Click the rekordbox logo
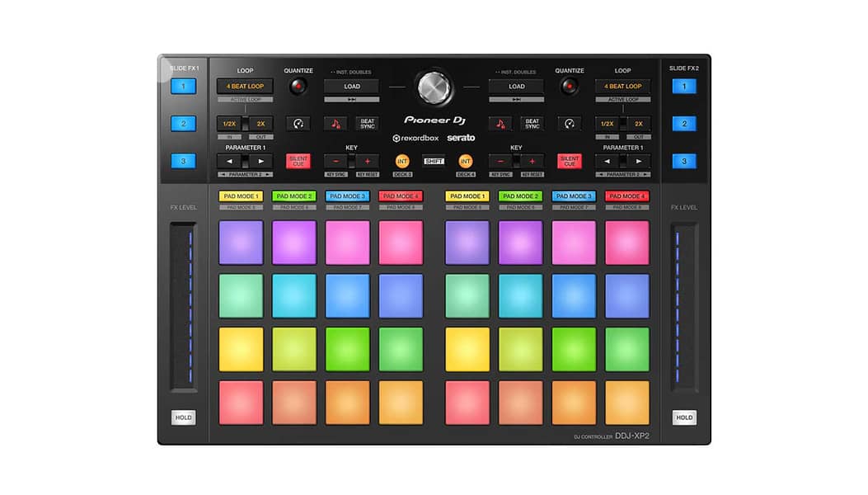This screenshot has width=868, height=495. point(415,138)
